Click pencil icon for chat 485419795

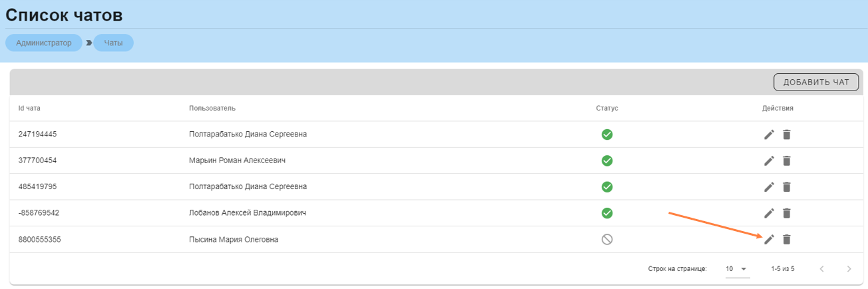pos(769,187)
